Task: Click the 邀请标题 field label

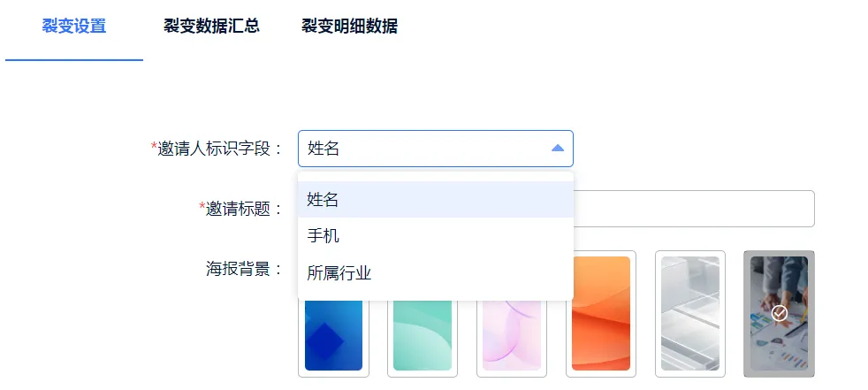Action: [x=243, y=209]
